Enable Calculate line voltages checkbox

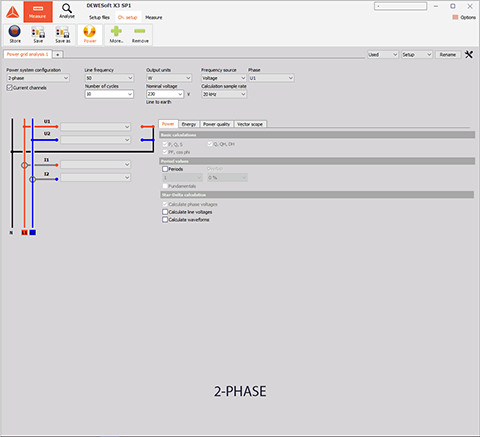pyautogui.click(x=165, y=212)
